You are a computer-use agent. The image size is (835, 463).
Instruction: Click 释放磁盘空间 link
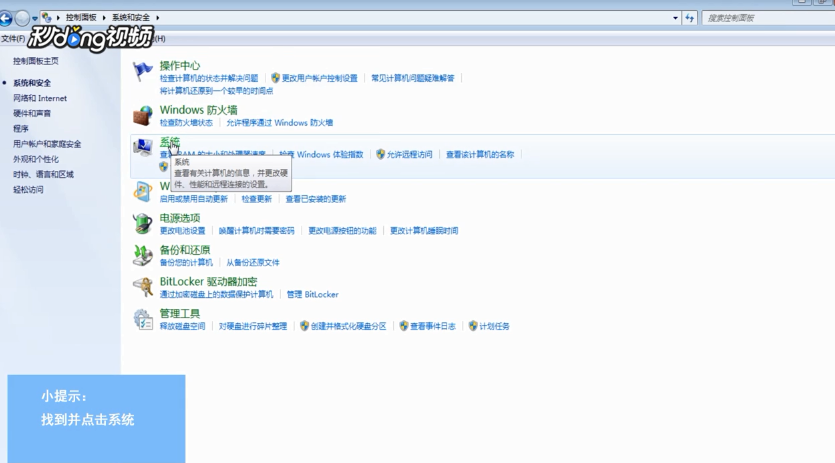[x=182, y=326]
